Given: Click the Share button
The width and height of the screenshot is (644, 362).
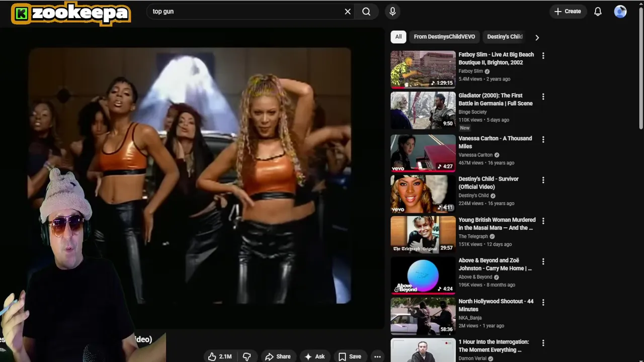Looking at the screenshot, I should point(278,356).
